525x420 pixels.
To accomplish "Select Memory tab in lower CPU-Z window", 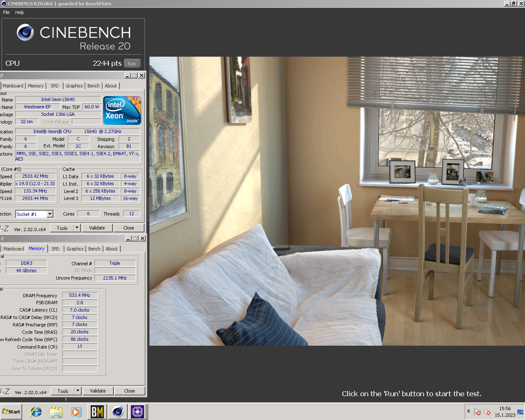I will point(37,248).
